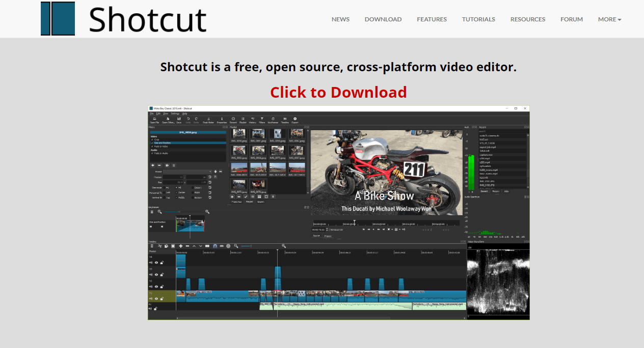Click the scissors Cut icon in timeline toolbar

click(x=160, y=246)
